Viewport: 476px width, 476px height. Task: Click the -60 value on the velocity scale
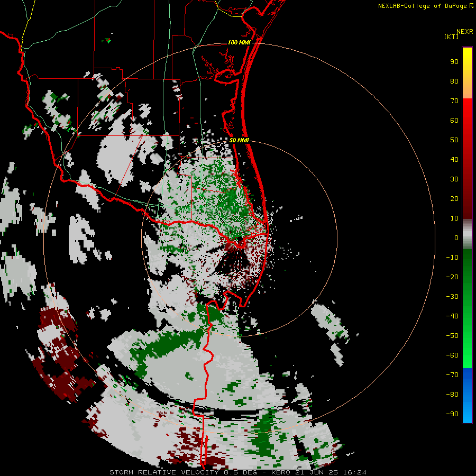point(452,355)
